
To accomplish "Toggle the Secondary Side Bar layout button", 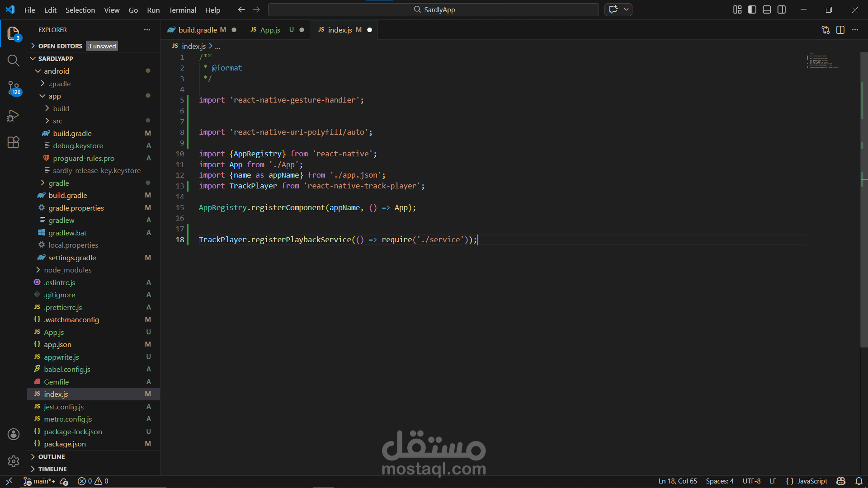I will click(x=782, y=9).
